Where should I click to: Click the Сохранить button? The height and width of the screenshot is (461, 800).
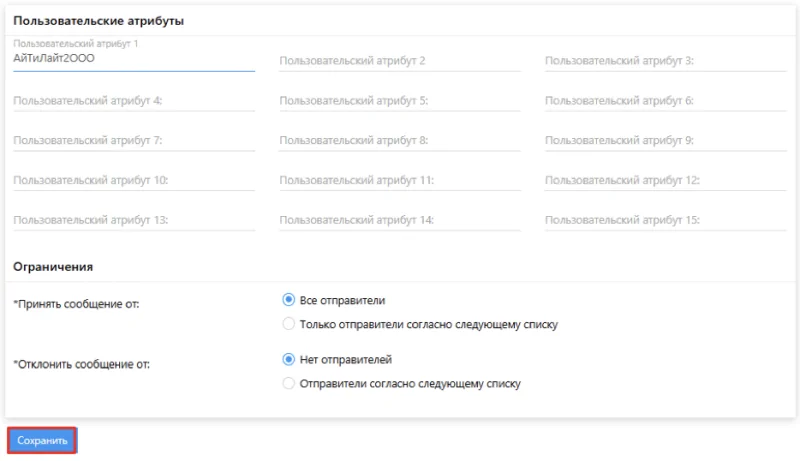(x=42, y=440)
